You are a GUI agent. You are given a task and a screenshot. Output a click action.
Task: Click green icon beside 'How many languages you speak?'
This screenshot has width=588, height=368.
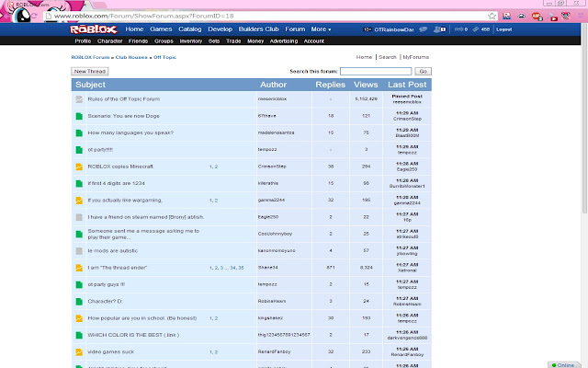79,132
